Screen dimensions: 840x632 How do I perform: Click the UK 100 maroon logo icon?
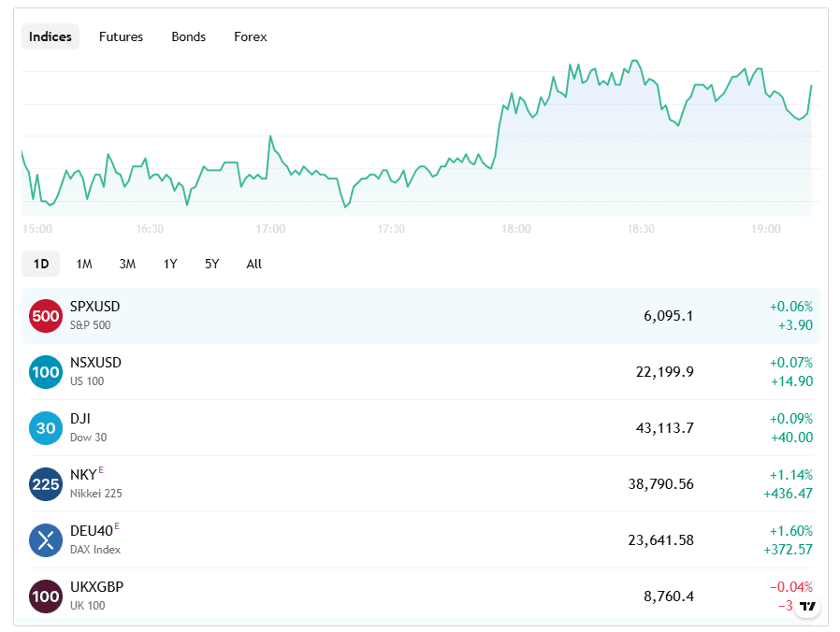click(x=46, y=596)
